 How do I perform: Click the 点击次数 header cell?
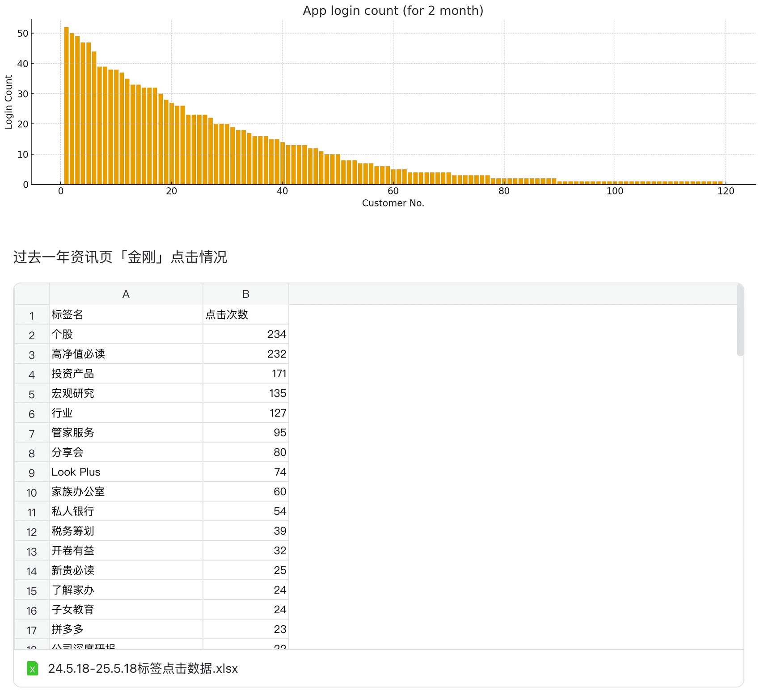click(246, 315)
